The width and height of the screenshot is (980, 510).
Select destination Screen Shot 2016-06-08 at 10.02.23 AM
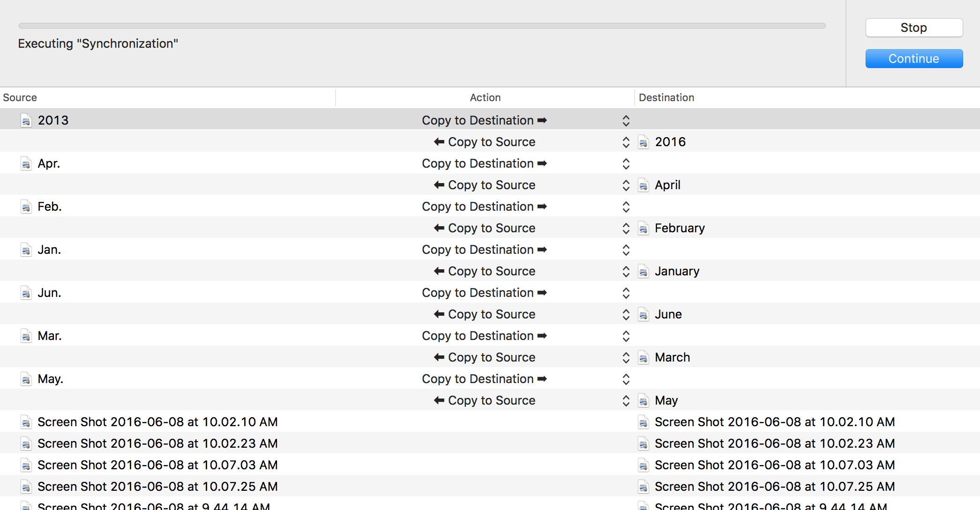click(x=775, y=443)
